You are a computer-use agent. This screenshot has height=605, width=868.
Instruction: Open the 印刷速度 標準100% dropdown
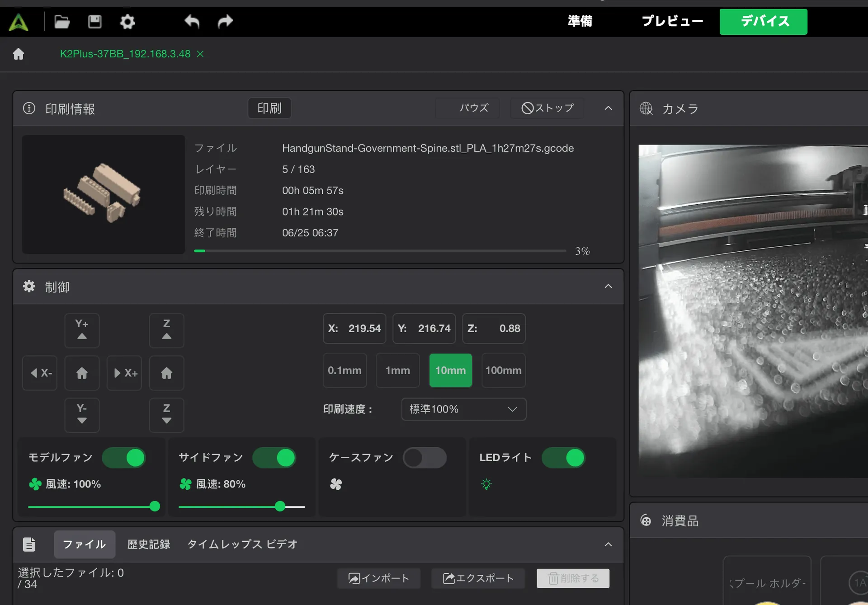click(463, 409)
